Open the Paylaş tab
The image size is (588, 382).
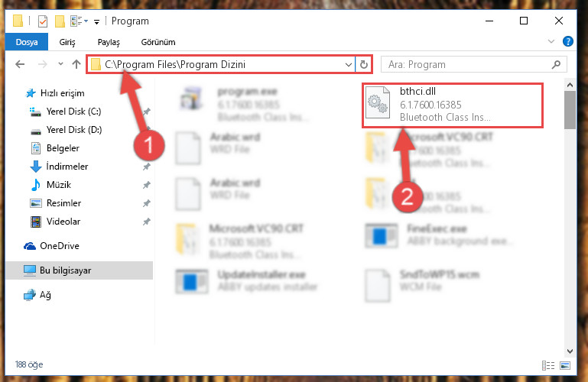point(109,42)
